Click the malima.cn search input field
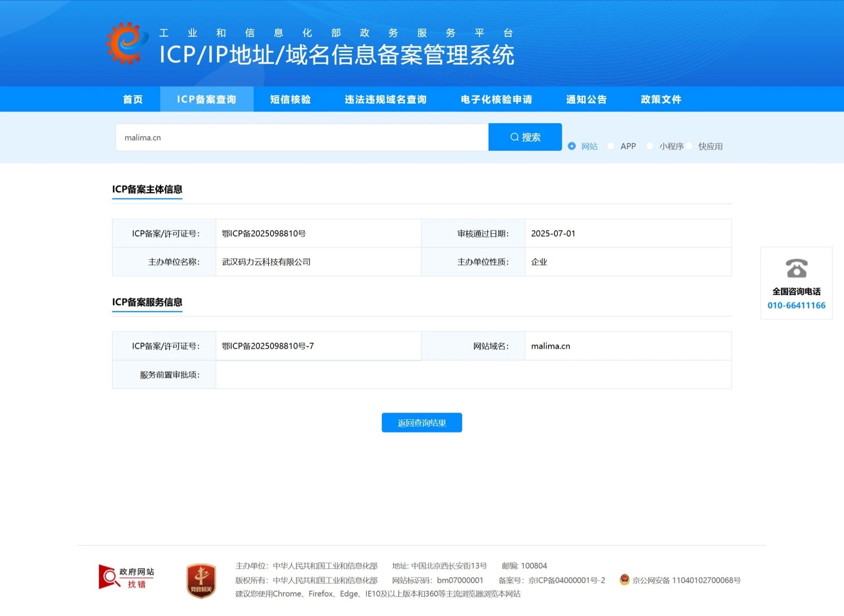The width and height of the screenshot is (844, 616). pyautogui.click(x=302, y=137)
